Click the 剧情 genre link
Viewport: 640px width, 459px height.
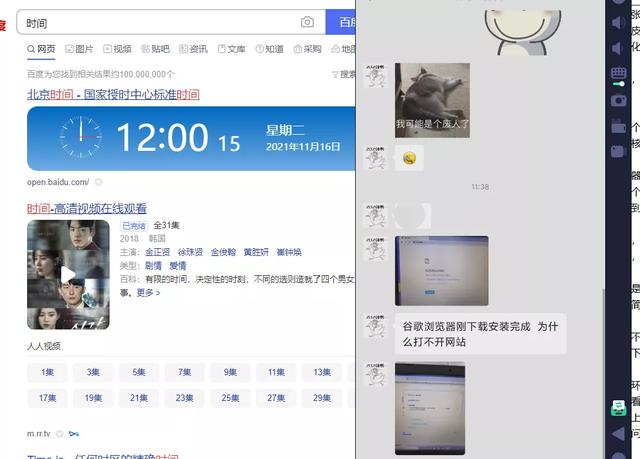point(153,266)
